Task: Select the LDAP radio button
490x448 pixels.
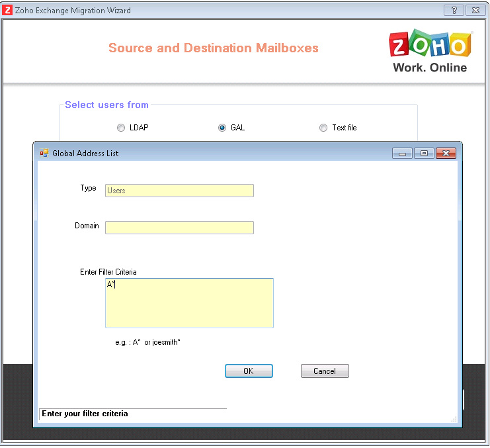Action: tap(121, 128)
